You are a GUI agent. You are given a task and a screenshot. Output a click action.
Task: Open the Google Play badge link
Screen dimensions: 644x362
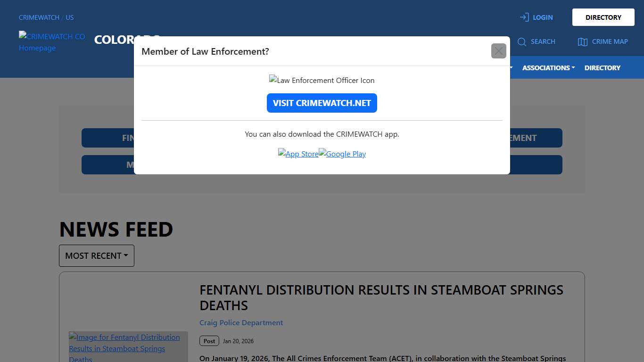point(342,154)
